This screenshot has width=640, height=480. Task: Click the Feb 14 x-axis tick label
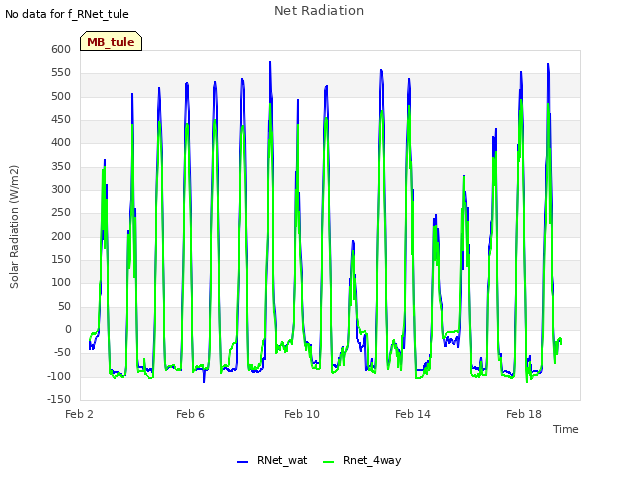pyautogui.click(x=413, y=414)
